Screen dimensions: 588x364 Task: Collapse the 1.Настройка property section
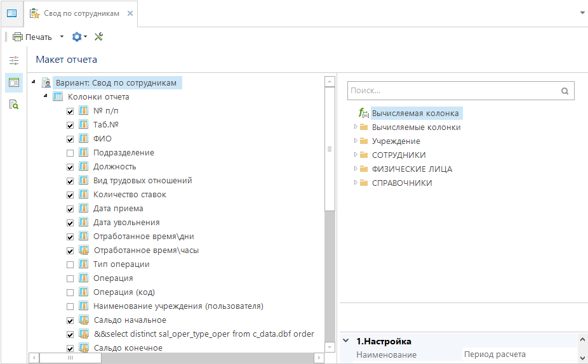(x=345, y=341)
